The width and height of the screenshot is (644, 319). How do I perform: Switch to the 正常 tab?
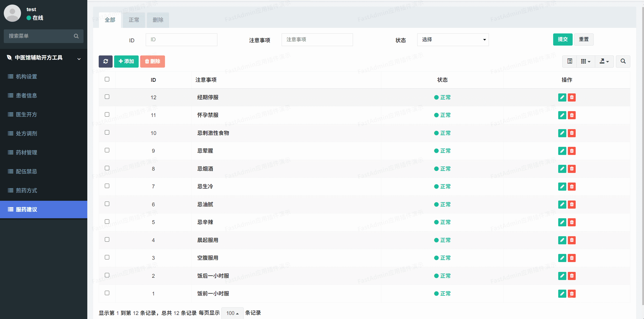(x=134, y=20)
